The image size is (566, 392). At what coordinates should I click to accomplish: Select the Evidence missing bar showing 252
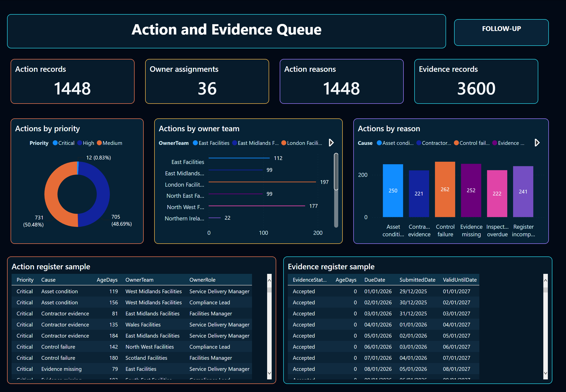471,190
